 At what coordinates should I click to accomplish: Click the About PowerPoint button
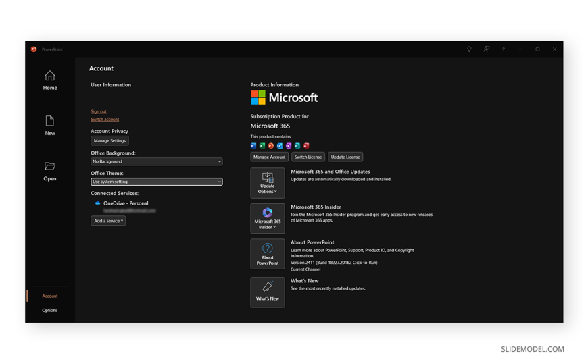pyautogui.click(x=268, y=254)
